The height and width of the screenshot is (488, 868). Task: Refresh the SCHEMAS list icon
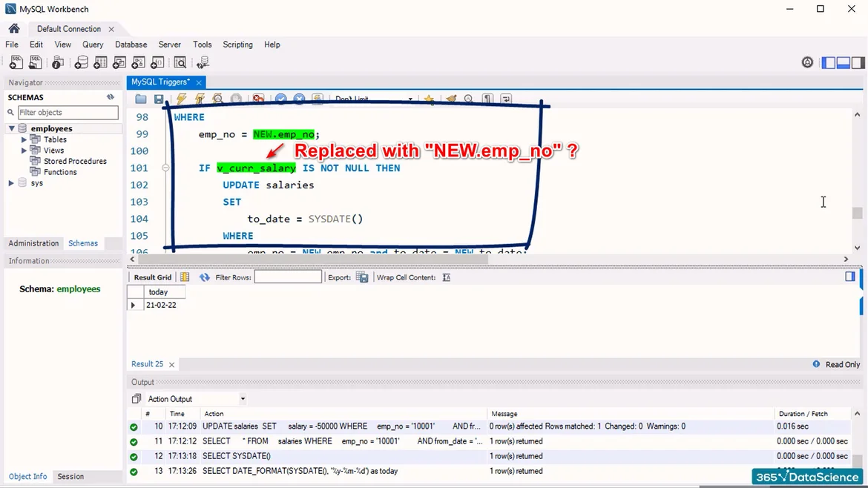click(x=111, y=97)
